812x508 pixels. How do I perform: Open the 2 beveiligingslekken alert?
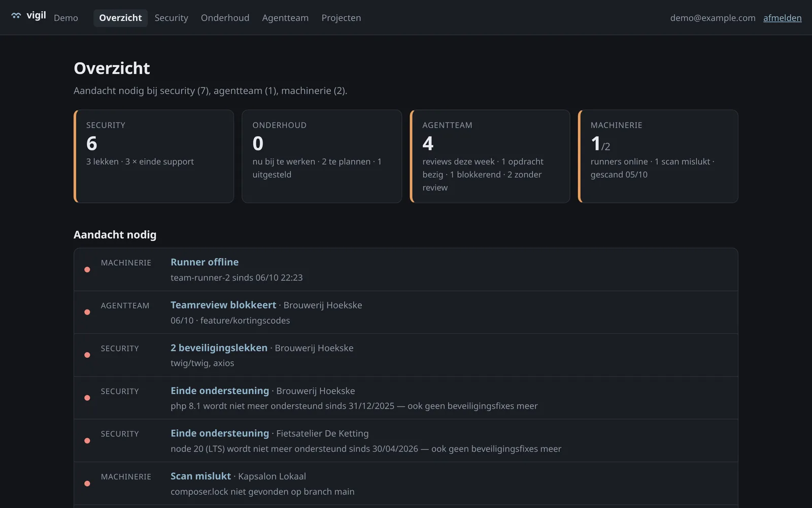coord(219,348)
